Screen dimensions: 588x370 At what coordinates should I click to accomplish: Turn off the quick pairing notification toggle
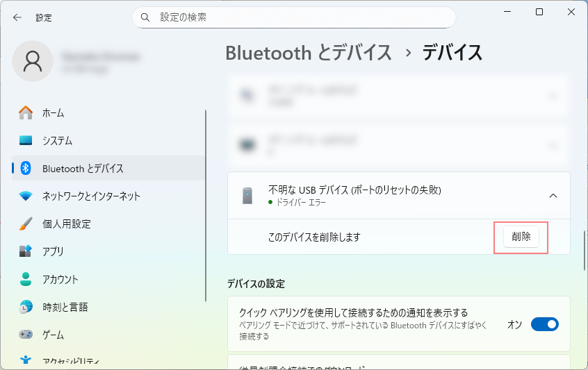tap(544, 324)
